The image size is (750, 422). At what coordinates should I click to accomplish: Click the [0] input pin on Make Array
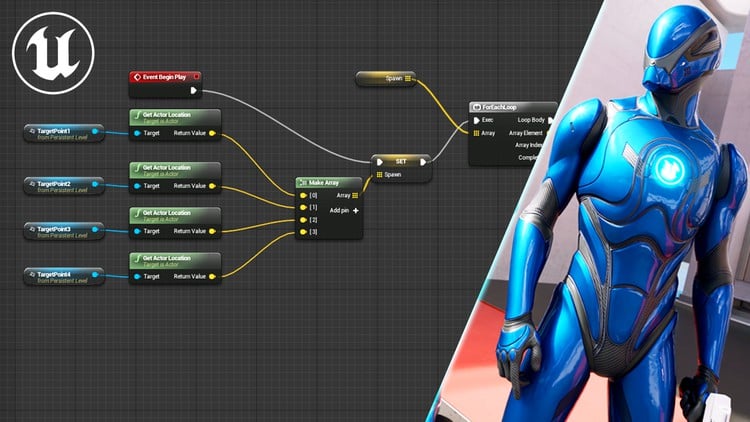(x=303, y=195)
